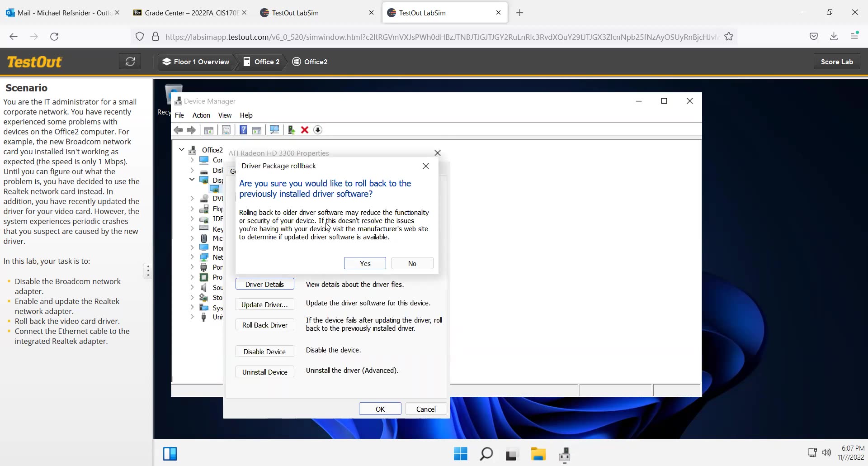Click the red X uninstall icon in Device Manager

coord(304,130)
